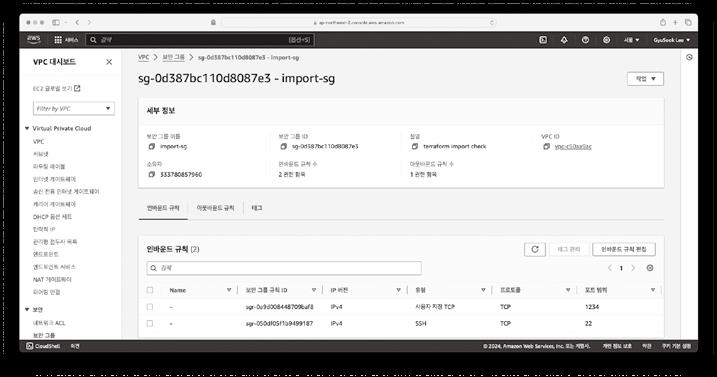Click the EC2 global view external link icon
Image resolution: width=717 pixels, height=377 pixels.
click(x=77, y=88)
